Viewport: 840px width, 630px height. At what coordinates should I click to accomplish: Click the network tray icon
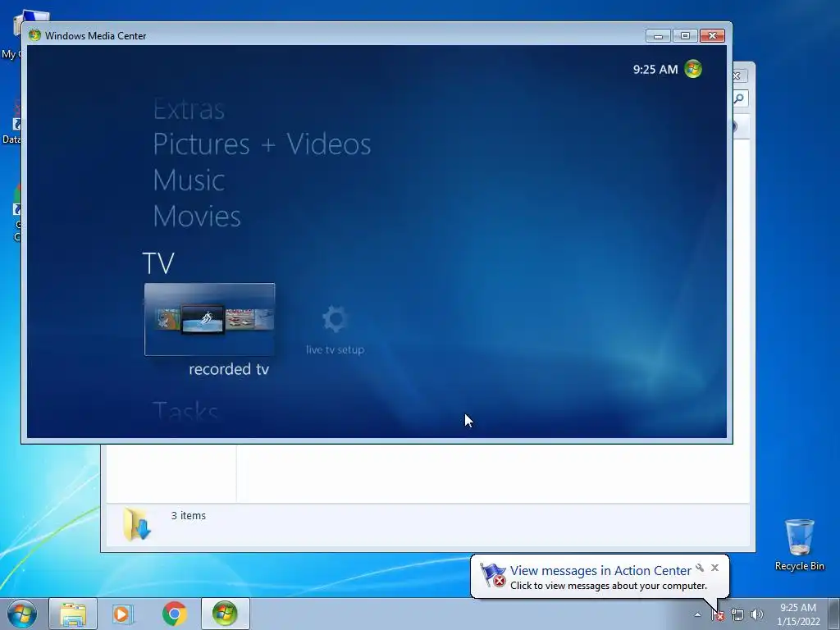(737, 615)
